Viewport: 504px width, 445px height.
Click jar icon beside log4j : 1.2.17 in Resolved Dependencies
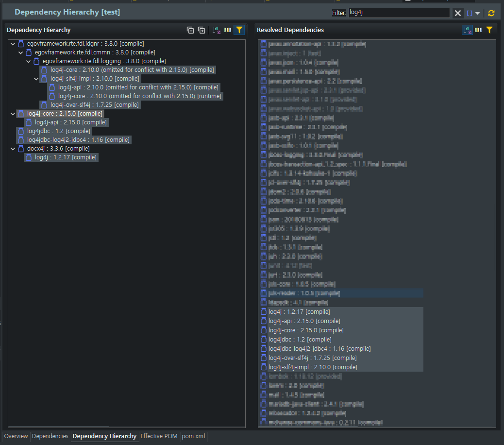[264, 312]
